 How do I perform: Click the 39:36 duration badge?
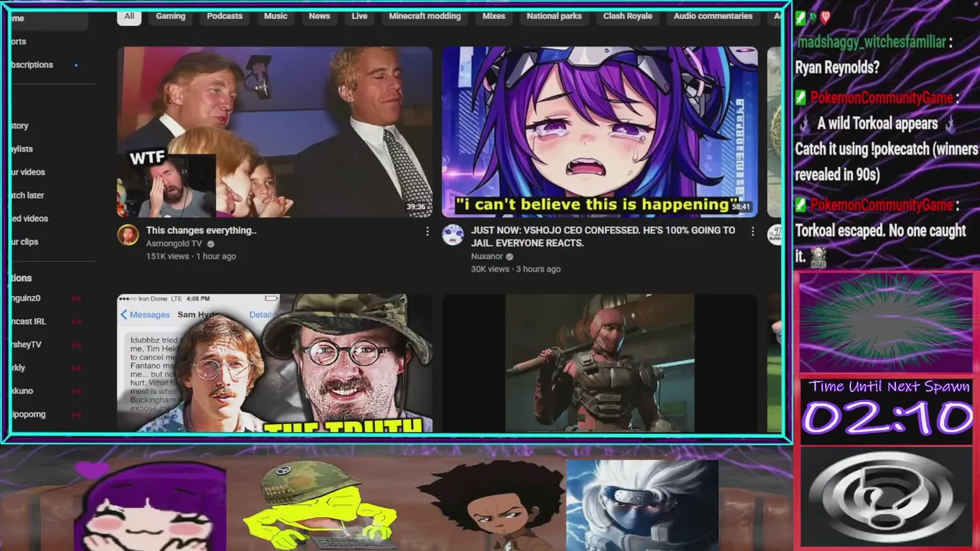coord(416,207)
